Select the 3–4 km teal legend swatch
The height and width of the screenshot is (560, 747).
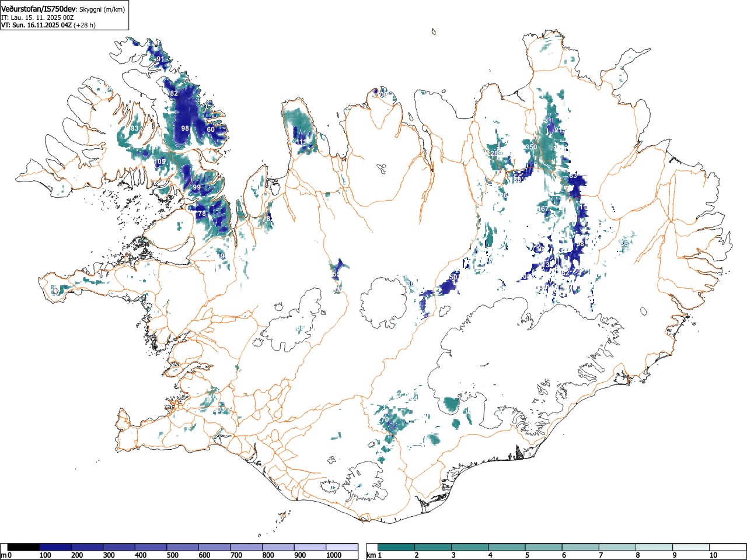[x=470, y=547]
